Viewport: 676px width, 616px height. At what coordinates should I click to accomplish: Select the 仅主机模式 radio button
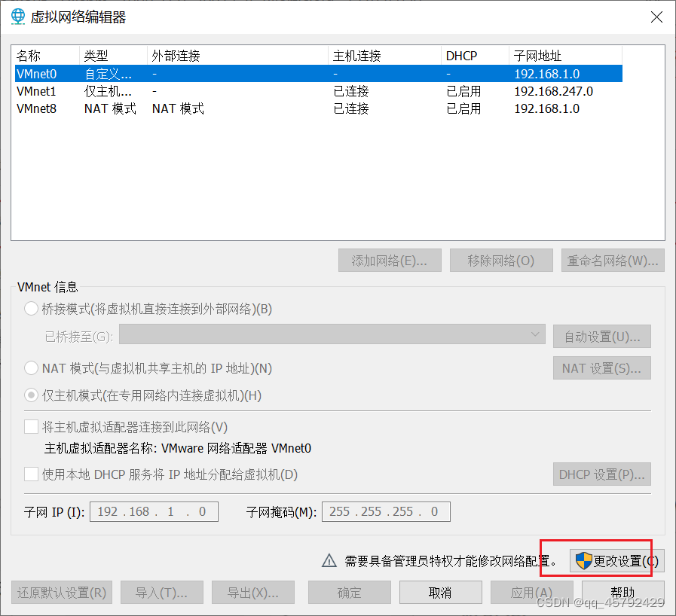pos(31,395)
